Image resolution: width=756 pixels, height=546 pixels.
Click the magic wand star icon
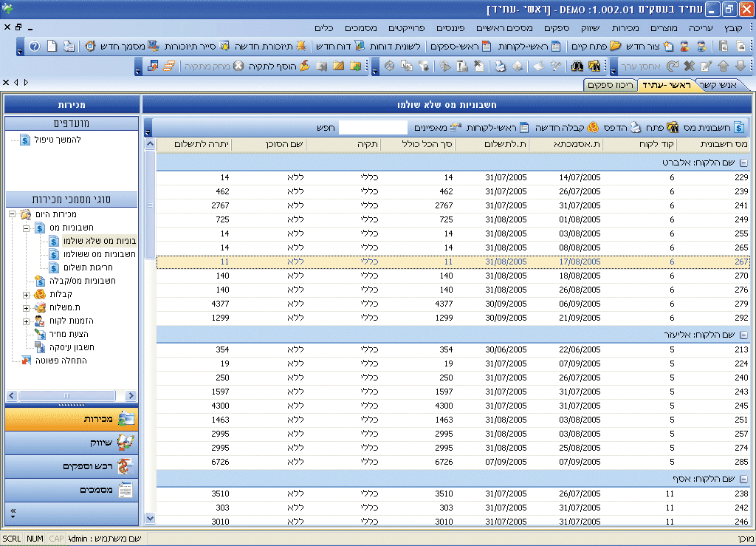555,66
